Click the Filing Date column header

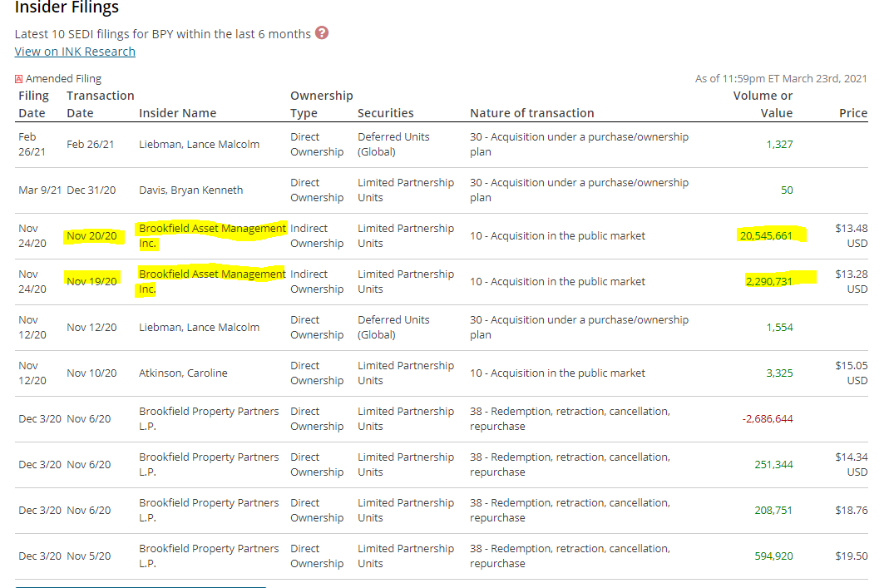[33, 104]
